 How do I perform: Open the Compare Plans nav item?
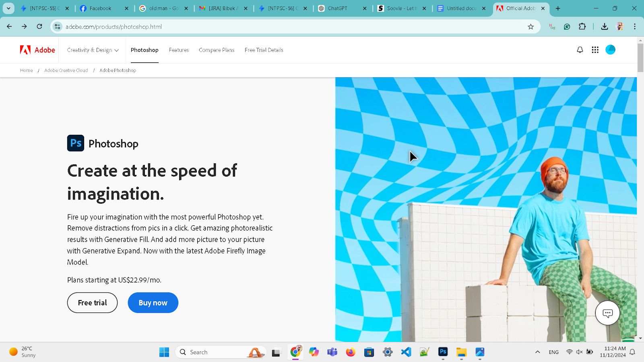(x=217, y=50)
